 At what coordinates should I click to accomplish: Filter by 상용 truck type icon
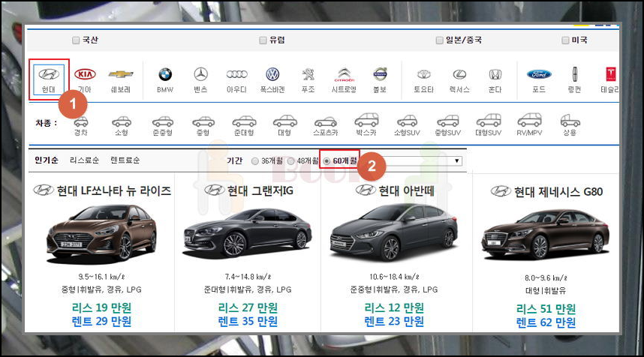click(570, 121)
